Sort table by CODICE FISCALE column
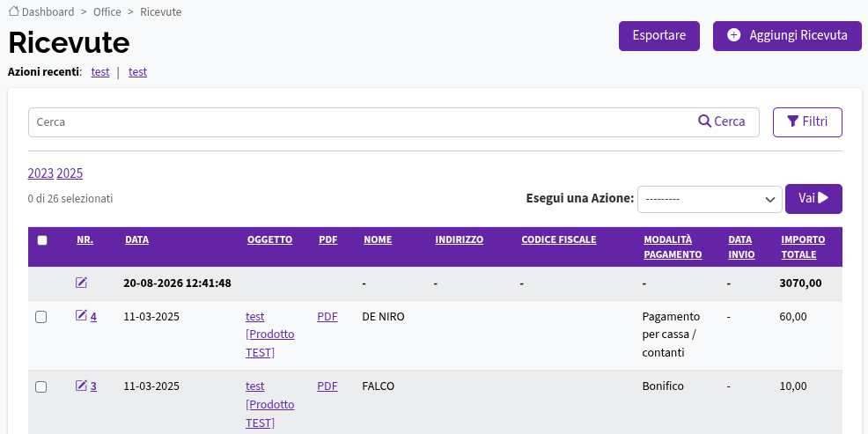868x434 pixels. point(558,239)
